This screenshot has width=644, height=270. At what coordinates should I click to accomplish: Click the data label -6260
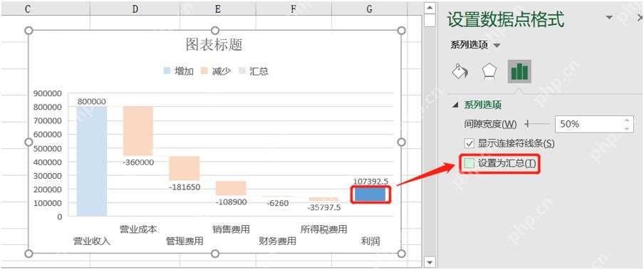tap(278, 203)
